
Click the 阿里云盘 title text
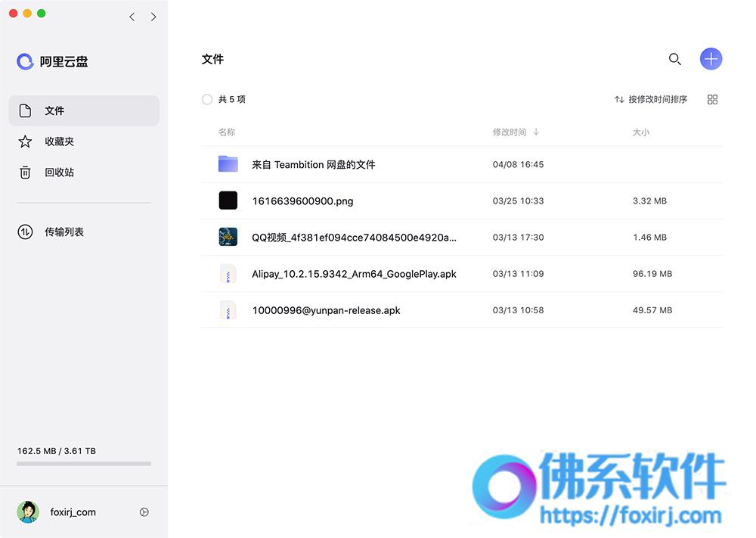[x=64, y=62]
